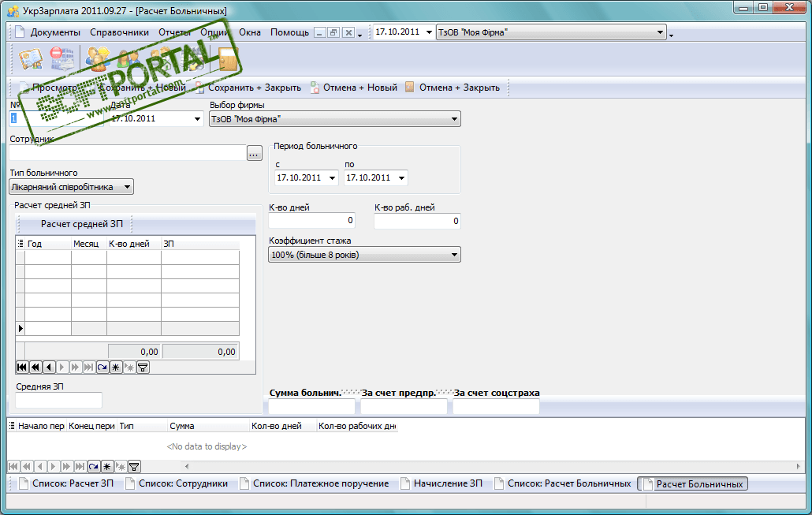Screen dimensions: 812x515
Task: Open the menu bar overflow arrow after Помощь
Action: click(x=360, y=35)
